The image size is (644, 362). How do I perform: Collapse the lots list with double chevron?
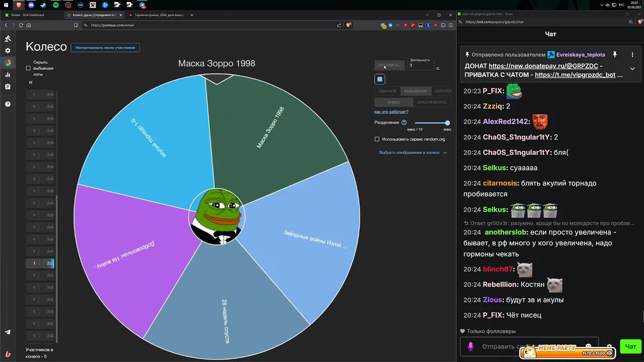31,82
